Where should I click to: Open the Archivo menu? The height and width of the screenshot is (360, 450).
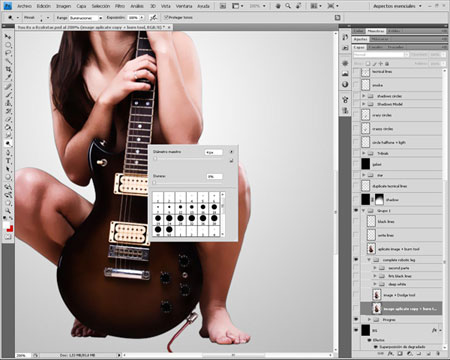point(24,6)
